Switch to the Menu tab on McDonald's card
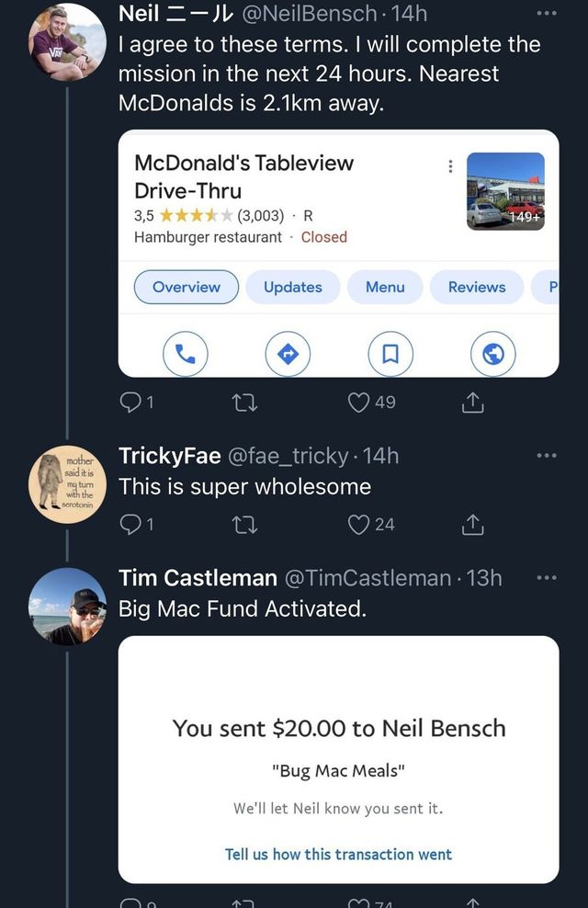 tap(384, 287)
